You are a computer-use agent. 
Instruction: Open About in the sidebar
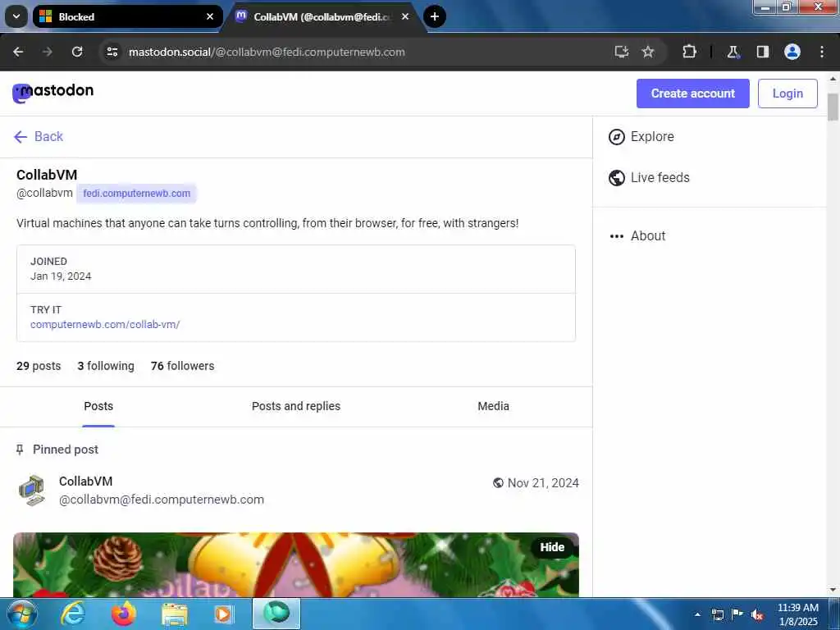637,235
